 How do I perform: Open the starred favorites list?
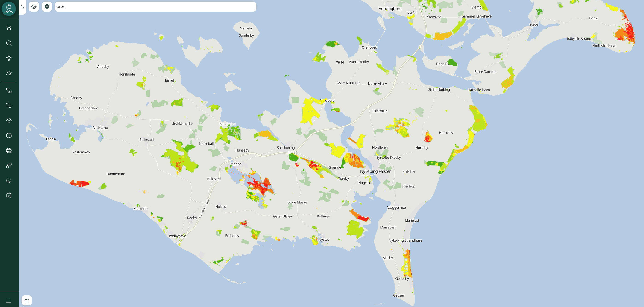click(9, 73)
